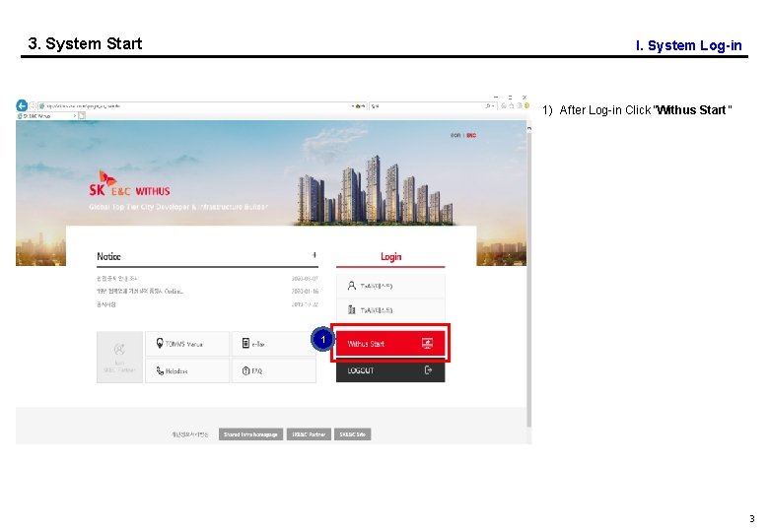
Task: Click the Notice section heading
Action: click(x=108, y=256)
